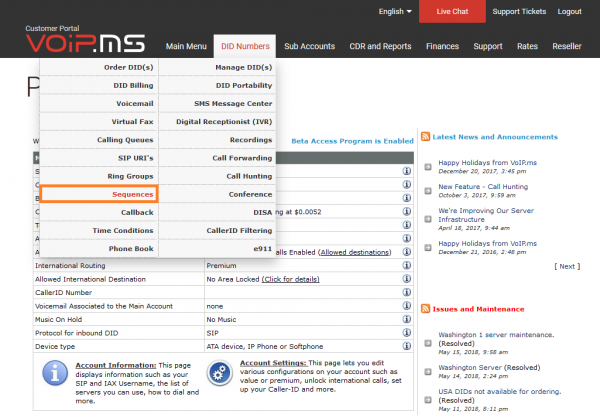Select Order DID(s) from menu

click(99, 67)
